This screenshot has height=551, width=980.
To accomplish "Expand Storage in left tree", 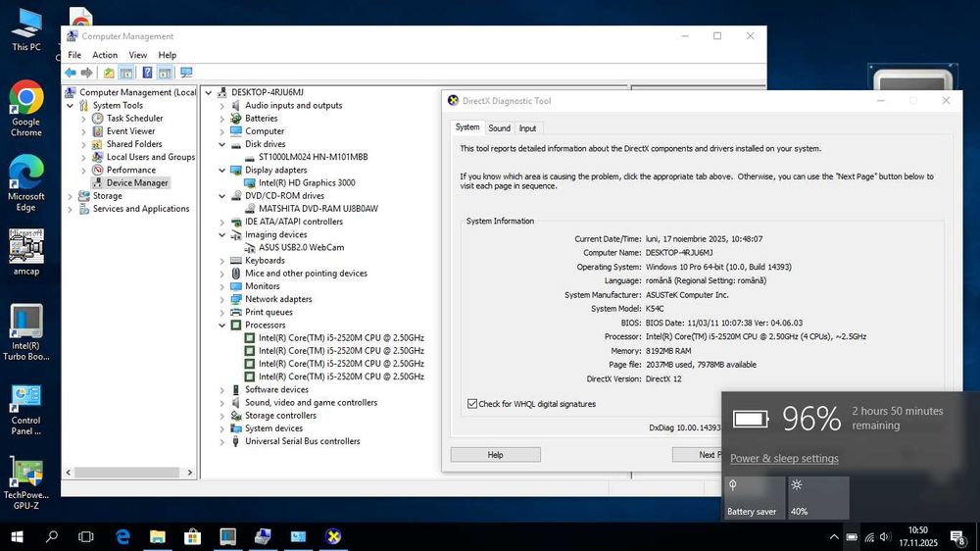I will pos(70,196).
